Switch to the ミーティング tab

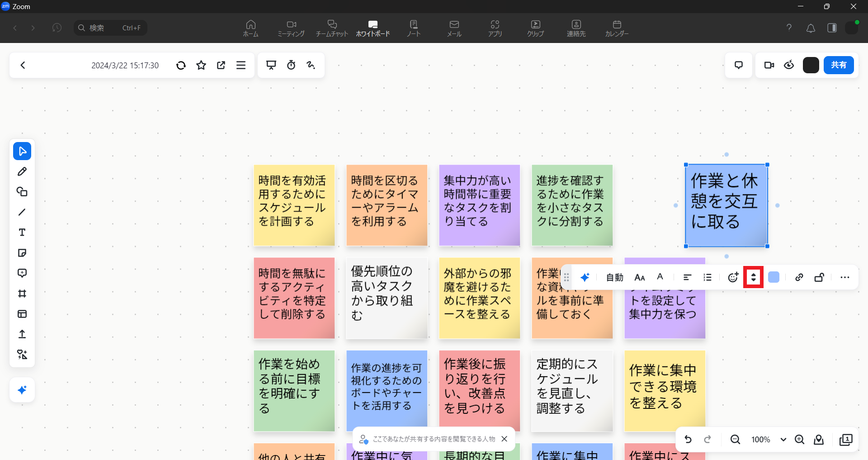tap(291, 28)
